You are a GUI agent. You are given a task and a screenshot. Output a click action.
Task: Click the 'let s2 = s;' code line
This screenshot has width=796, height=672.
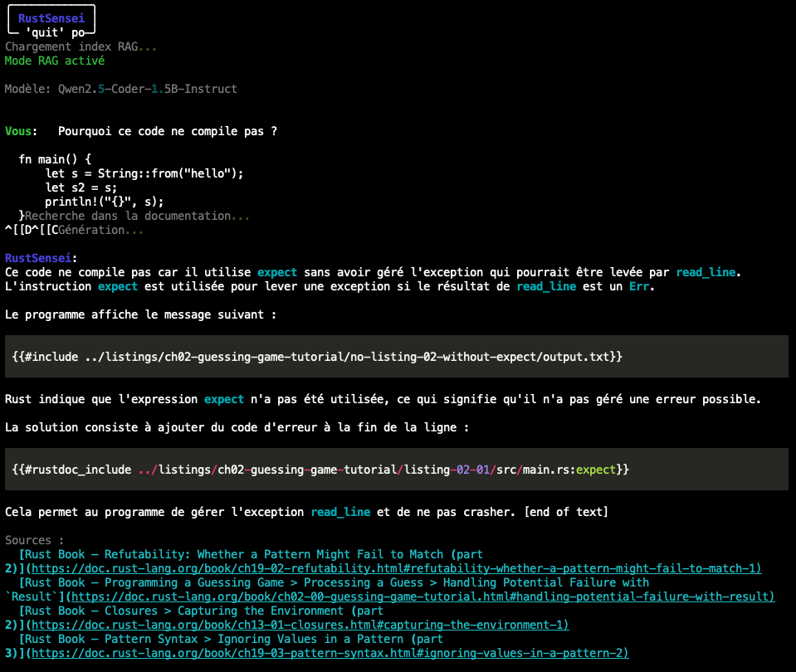tap(81, 187)
